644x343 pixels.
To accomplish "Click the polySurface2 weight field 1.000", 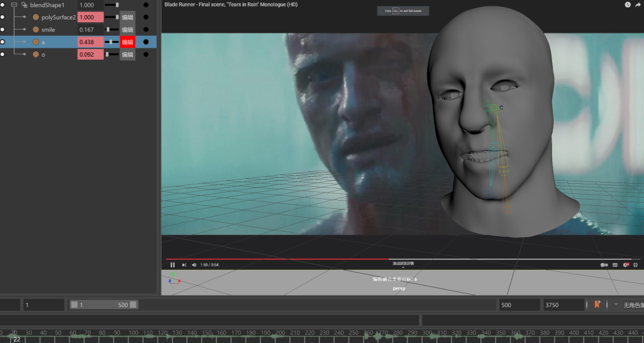I will point(91,17).
